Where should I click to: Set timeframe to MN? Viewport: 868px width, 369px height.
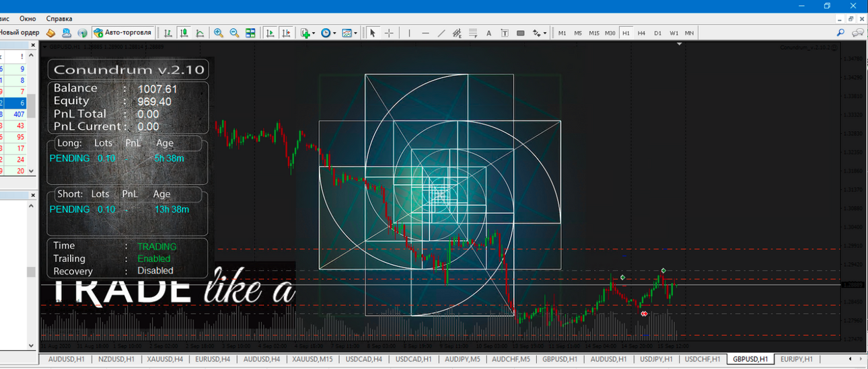click(x=690, y=32)
